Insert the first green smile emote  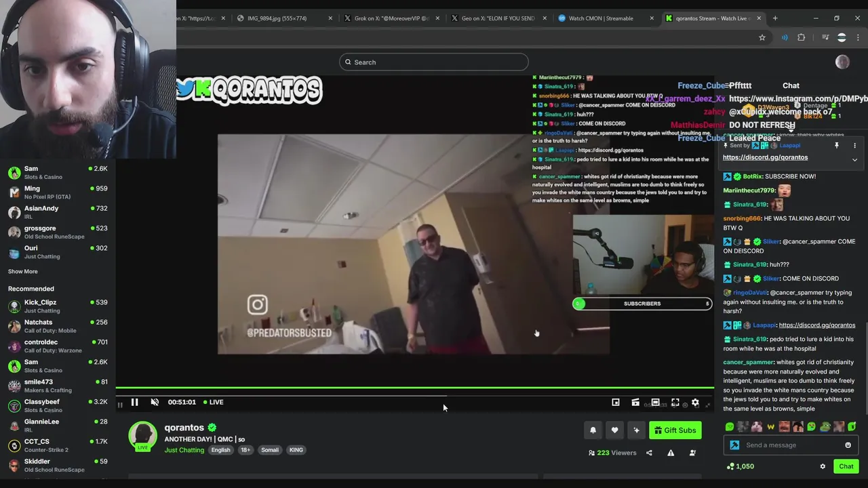(x=730, y=427)
